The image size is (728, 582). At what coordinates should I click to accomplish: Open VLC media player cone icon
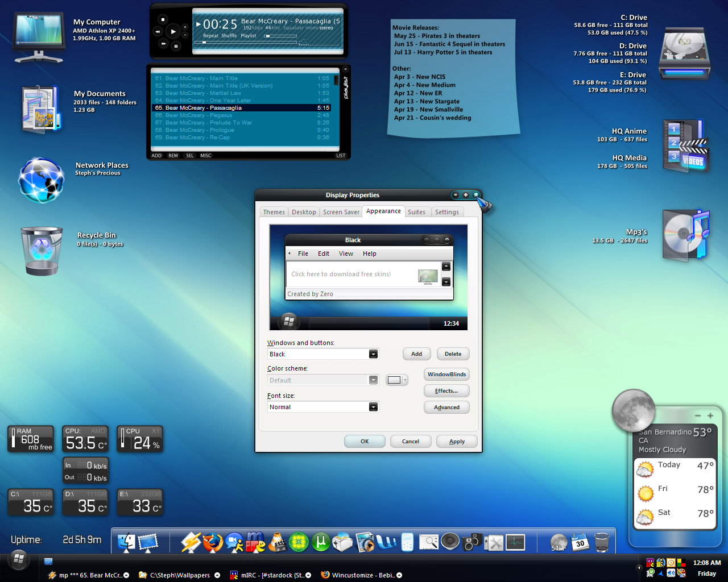click(x=277, y=542)
